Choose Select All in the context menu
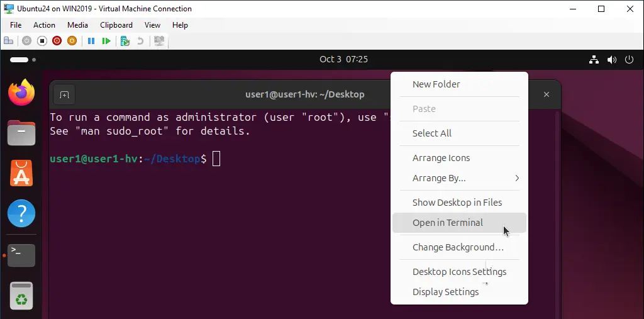 [x=459, y=133]
